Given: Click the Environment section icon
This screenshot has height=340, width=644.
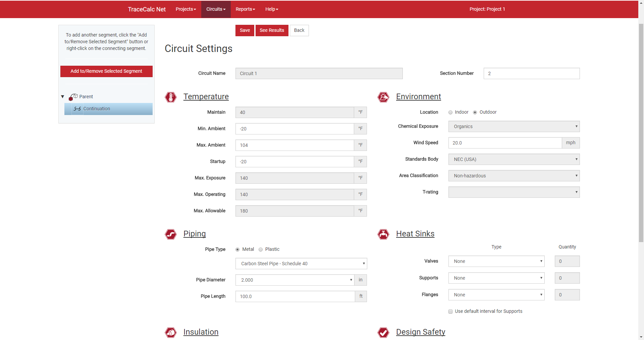Looking at the screenshot, I should pos(383,97).
